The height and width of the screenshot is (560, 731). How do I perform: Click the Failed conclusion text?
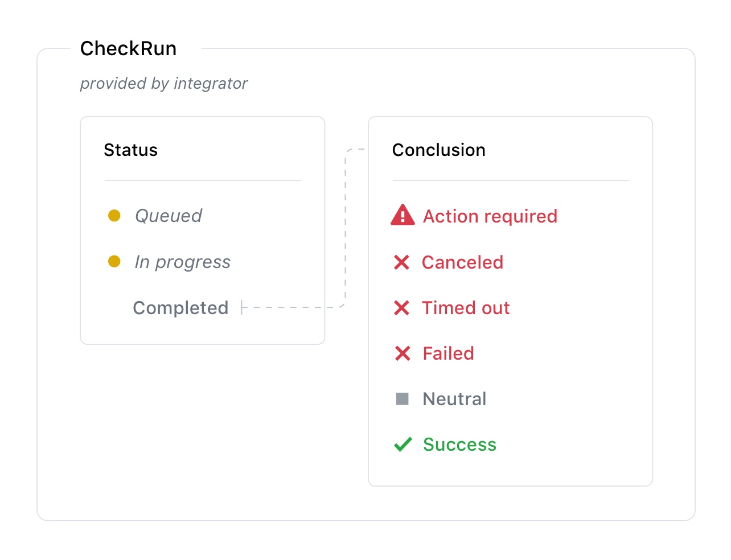(448, 353)
